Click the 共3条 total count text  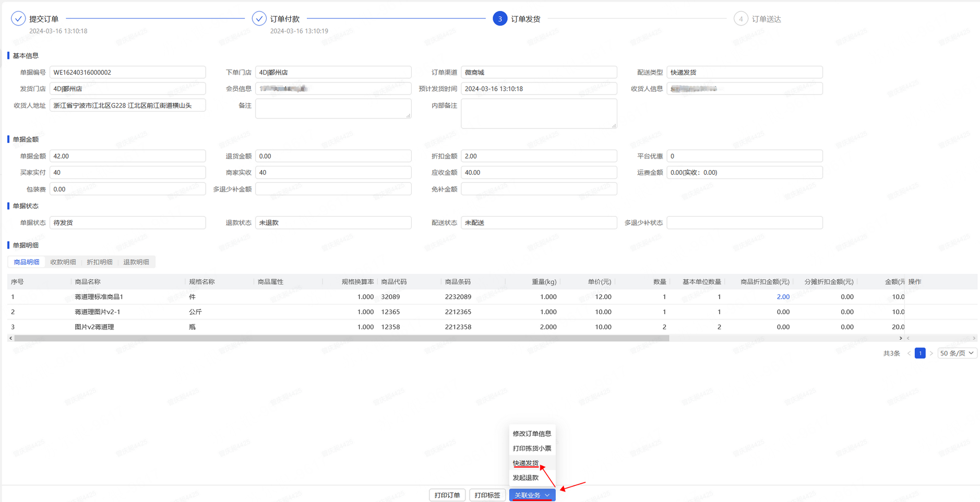tap(892, 353)
